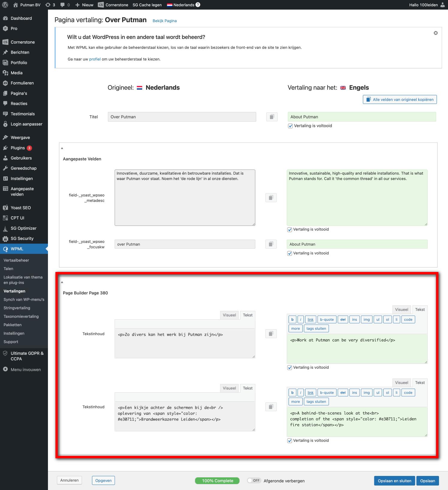Click 'Opslaan en sluiten' button
Screen dimensions: 448x490
point(394,481)
